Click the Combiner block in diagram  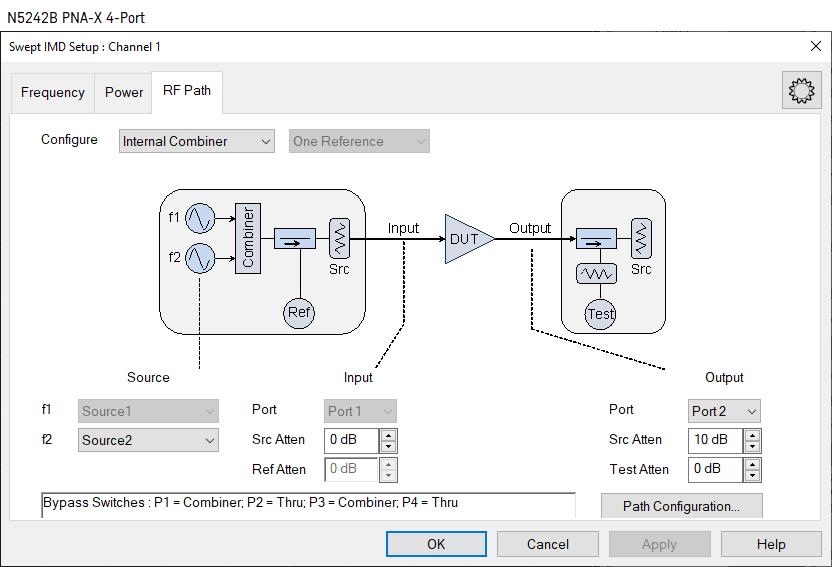(247, 238)
